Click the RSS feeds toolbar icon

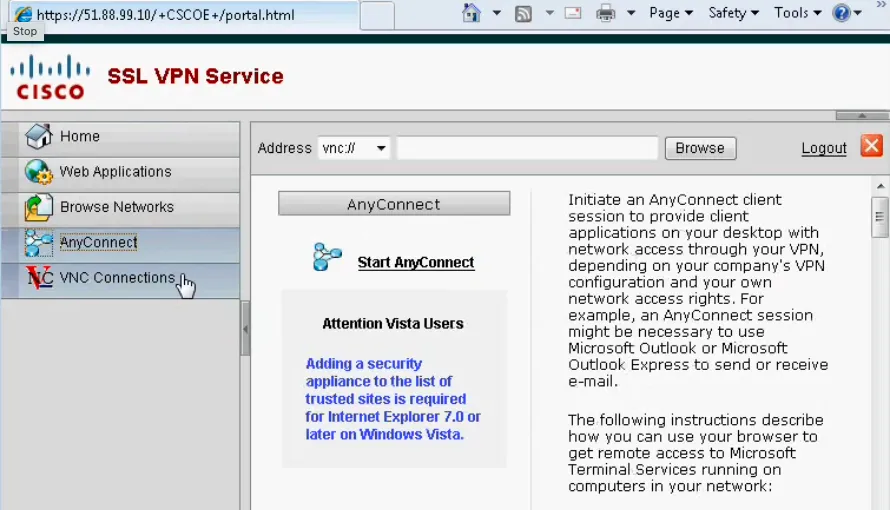tap(523, 14)
